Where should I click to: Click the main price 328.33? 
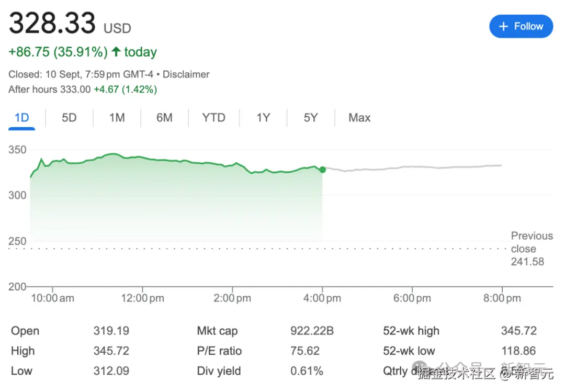(52, 24)
